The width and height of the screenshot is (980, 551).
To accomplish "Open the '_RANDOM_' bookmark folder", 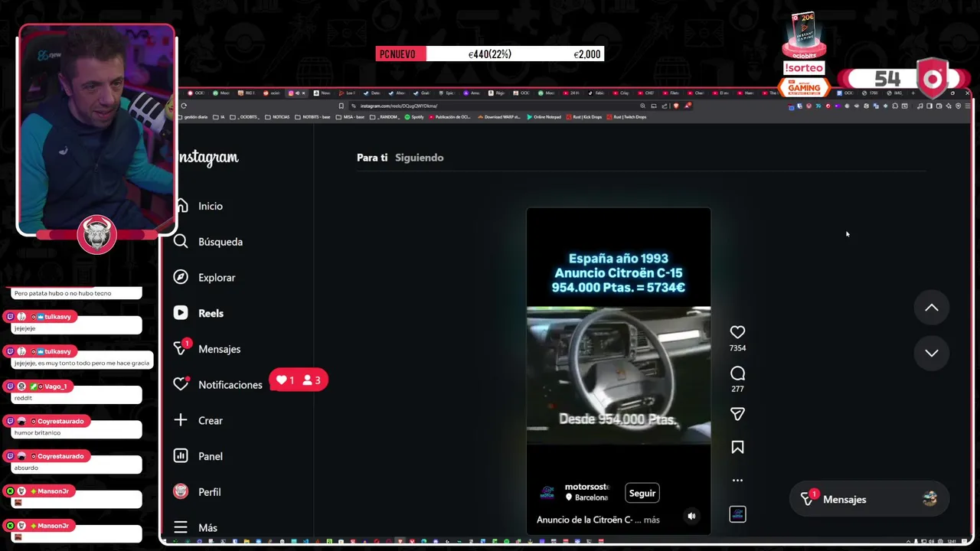I will point(384,117).
